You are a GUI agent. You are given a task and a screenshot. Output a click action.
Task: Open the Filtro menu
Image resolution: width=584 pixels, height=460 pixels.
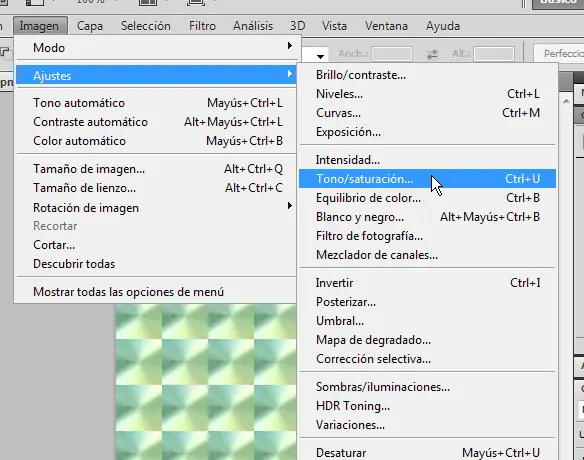coord(202,26)
